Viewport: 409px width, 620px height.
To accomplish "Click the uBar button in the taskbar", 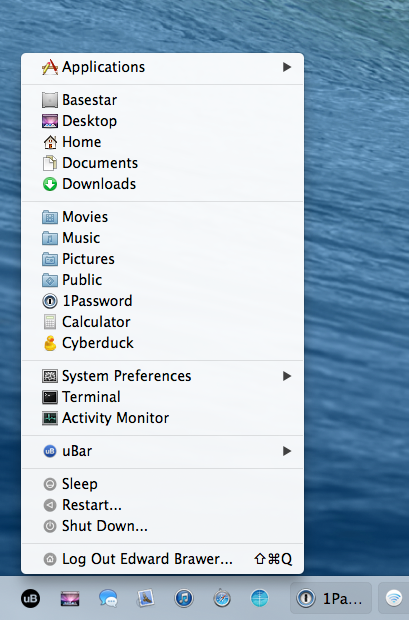I will click(x=30, y=598).
